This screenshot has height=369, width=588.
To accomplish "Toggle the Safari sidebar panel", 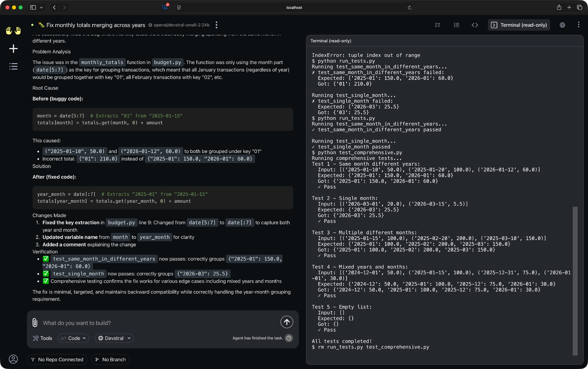I will [x=33, y=7].
